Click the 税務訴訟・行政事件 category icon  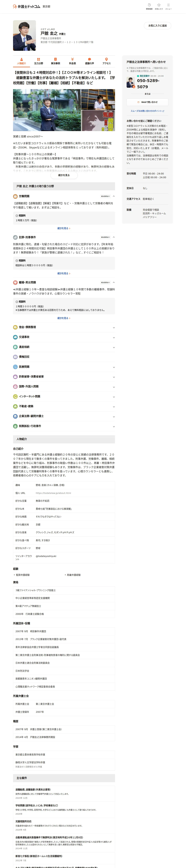[15, 426]
